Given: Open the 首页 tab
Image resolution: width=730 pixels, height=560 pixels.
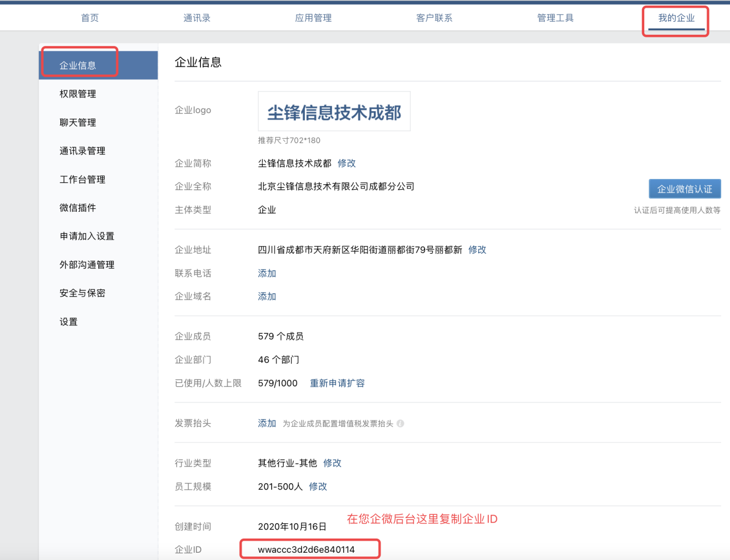Looking at the screenshot, I should coord(90,18).
